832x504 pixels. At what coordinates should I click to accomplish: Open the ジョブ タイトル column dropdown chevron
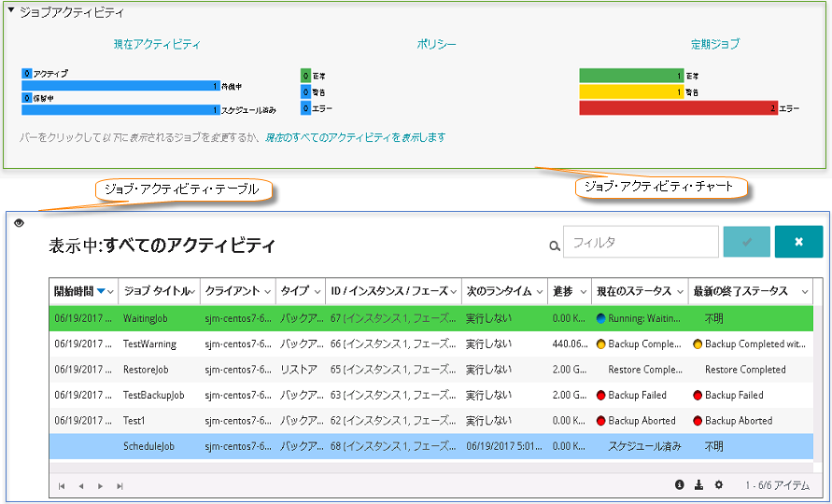pyautogui.click(x=192, y=292)
